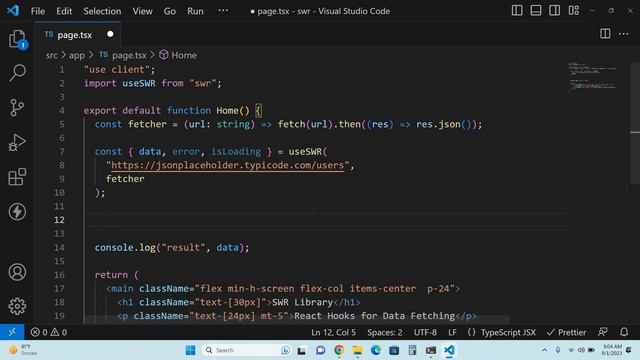Open the Edit menu
640x360 pixels.
pos(64,11)
